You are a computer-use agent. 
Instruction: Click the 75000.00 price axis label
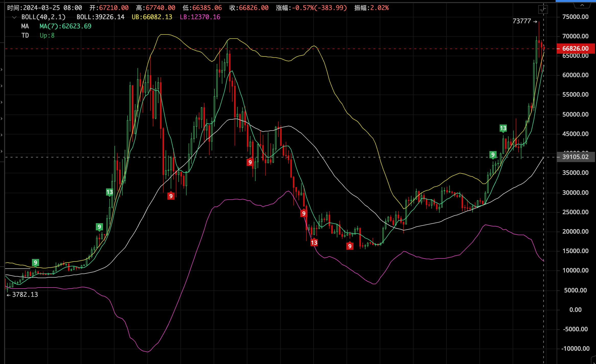(x=575, y=17)
